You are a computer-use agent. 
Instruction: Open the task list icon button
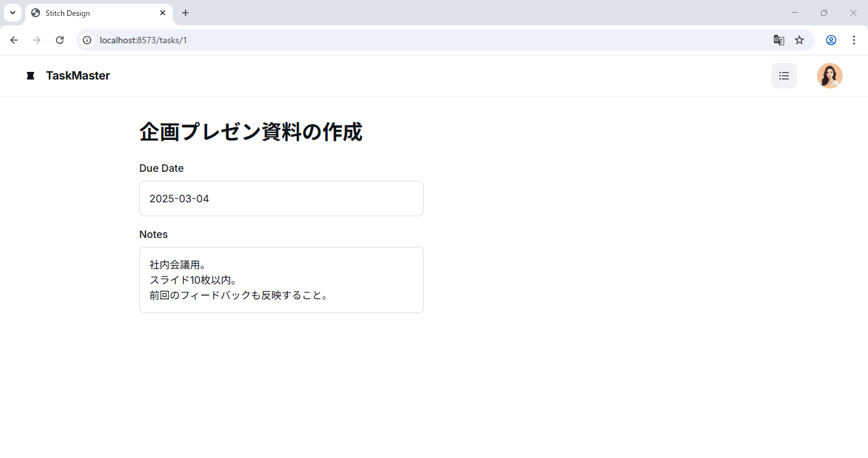pos(784,76)
